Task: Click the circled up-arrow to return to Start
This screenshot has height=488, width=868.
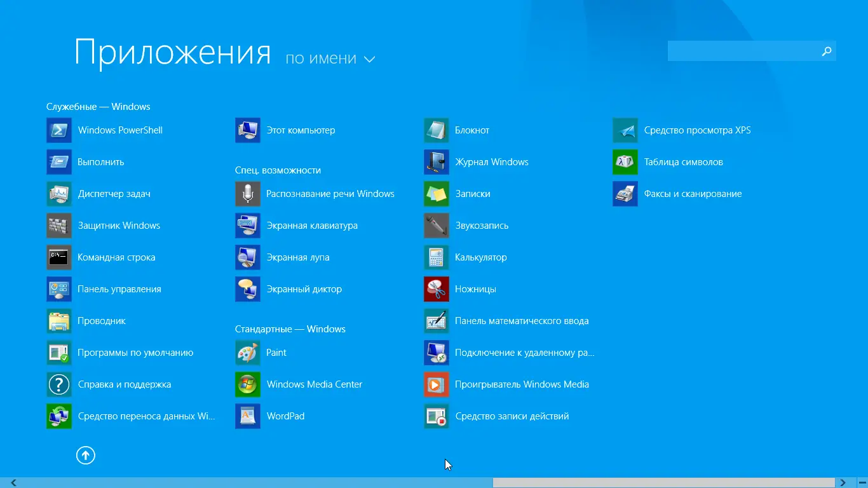Action: (x=86, y=455)
